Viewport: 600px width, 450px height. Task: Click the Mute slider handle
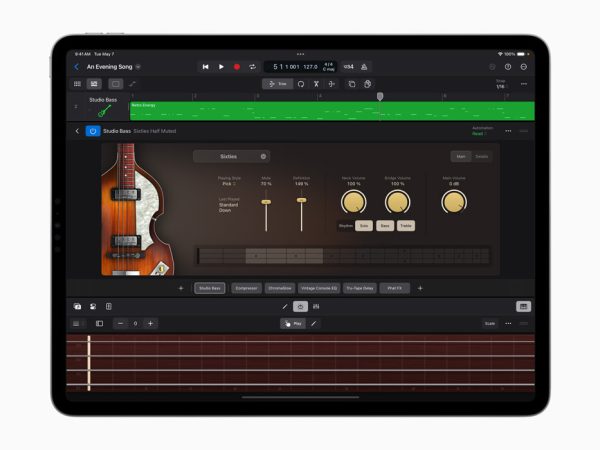coord(266,202)
